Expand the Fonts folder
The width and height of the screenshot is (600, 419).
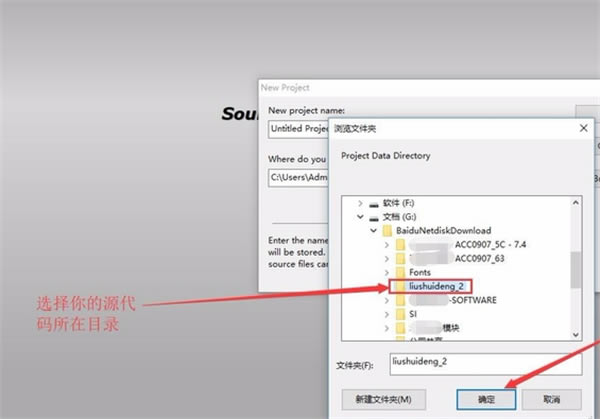[x=386, y=272]
